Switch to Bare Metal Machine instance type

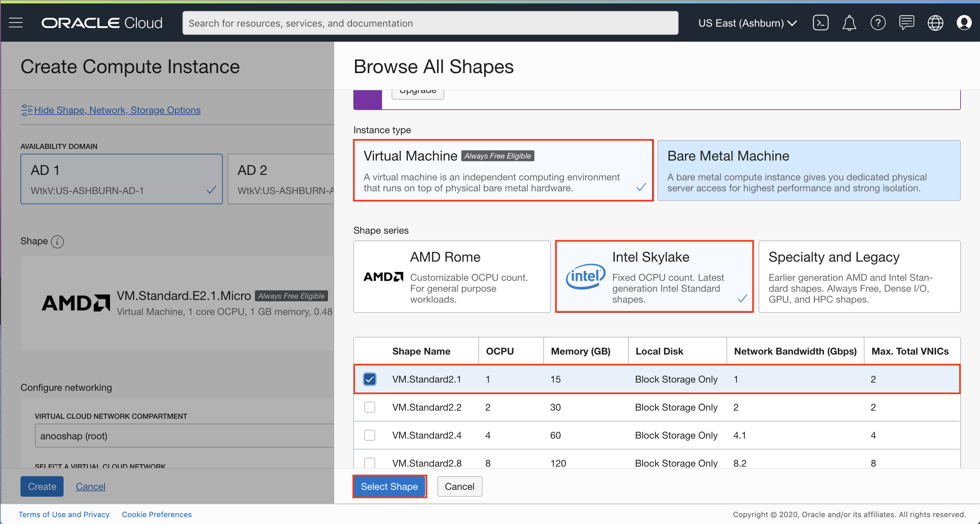pos(808,170)
